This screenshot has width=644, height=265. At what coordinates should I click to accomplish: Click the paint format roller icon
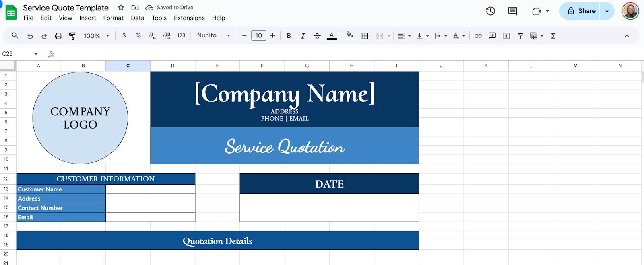[x=72, y=36]
